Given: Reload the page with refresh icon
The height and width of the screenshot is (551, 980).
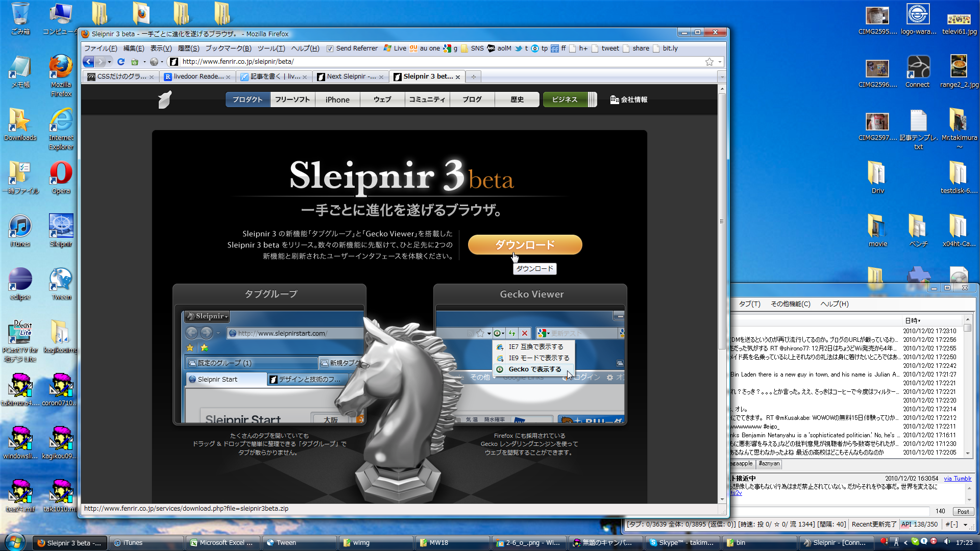Looking at the screenshot, I should [121, 62].
